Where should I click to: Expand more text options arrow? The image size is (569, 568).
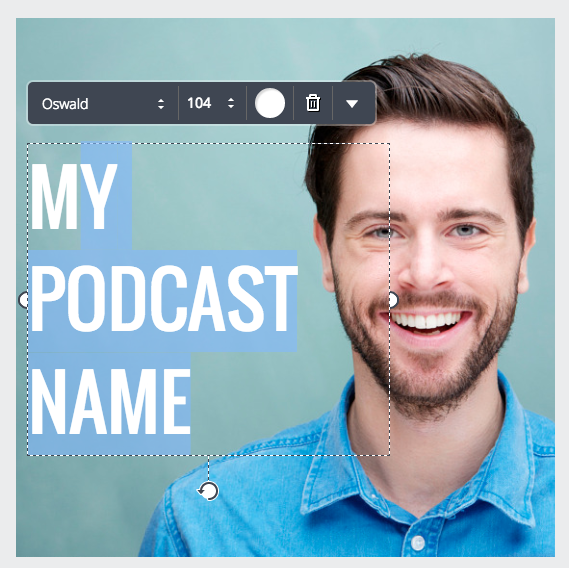pyautogui.click(x=352, y=104)
